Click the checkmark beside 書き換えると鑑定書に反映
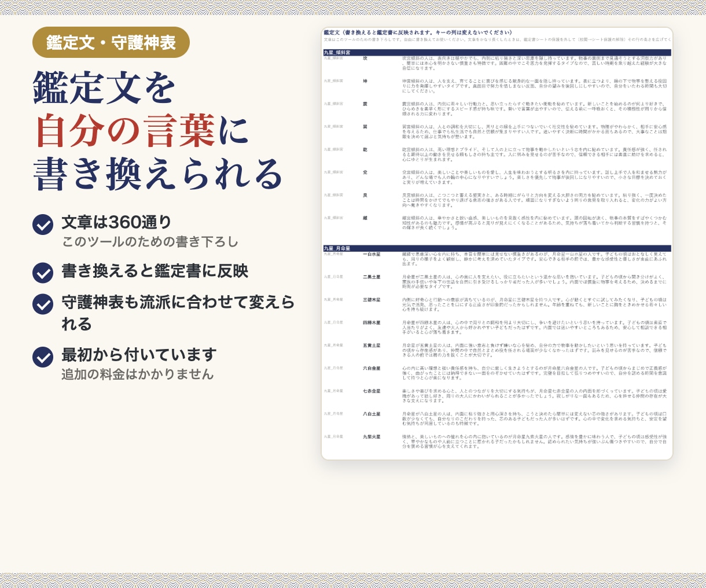The height and width of the screenshot is (588, 706). (43, 273)
